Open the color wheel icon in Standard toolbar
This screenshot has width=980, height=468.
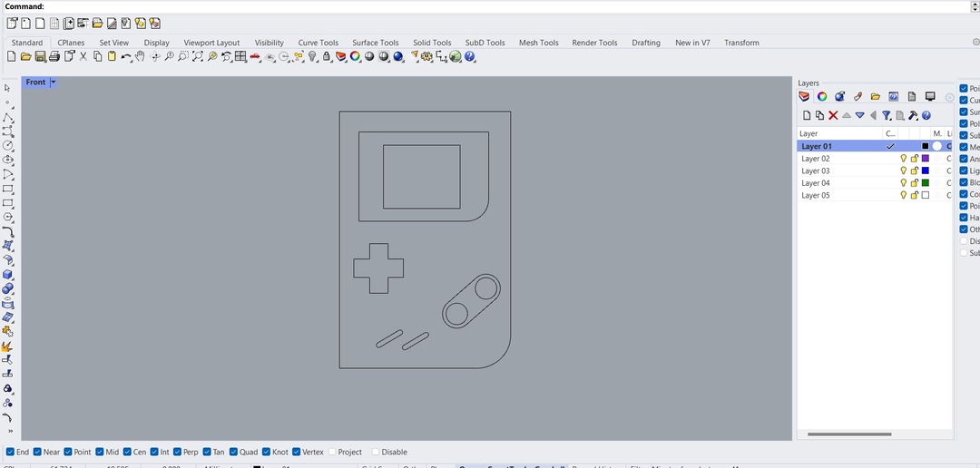pos(355,57)
